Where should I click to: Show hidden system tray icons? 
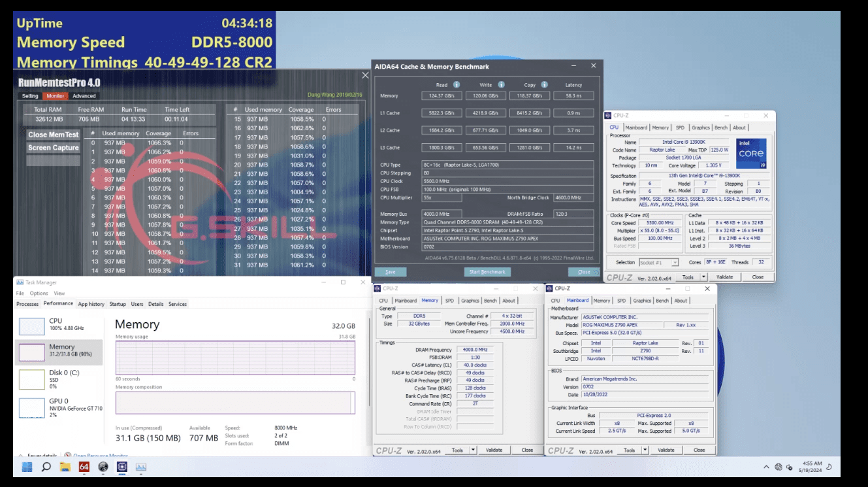point(767,467)
